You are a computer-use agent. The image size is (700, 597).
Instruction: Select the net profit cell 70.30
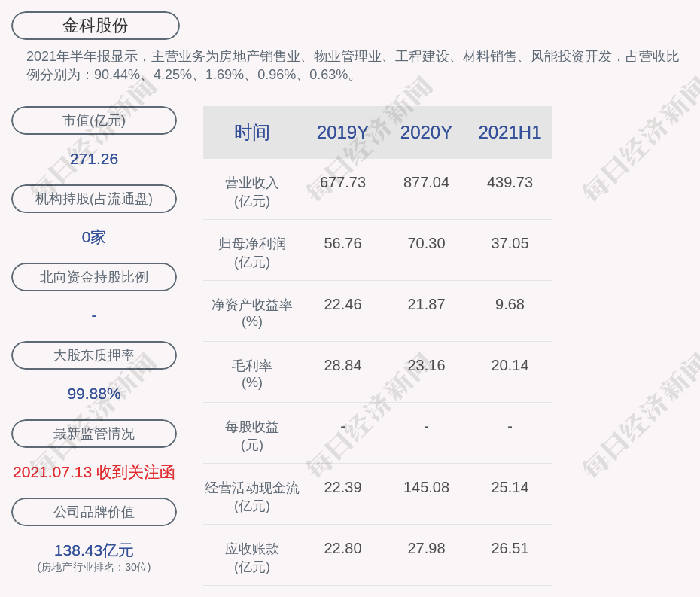pyautogui.click(x=426, y=243)
